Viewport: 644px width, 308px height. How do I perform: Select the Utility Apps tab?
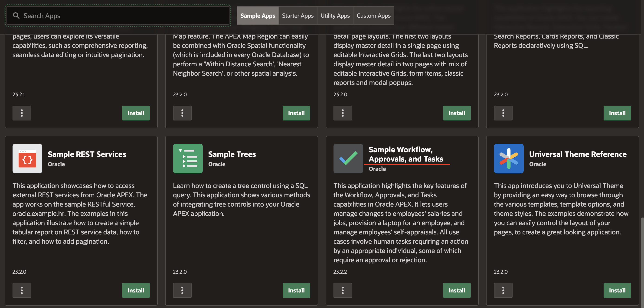pos(335,15)
